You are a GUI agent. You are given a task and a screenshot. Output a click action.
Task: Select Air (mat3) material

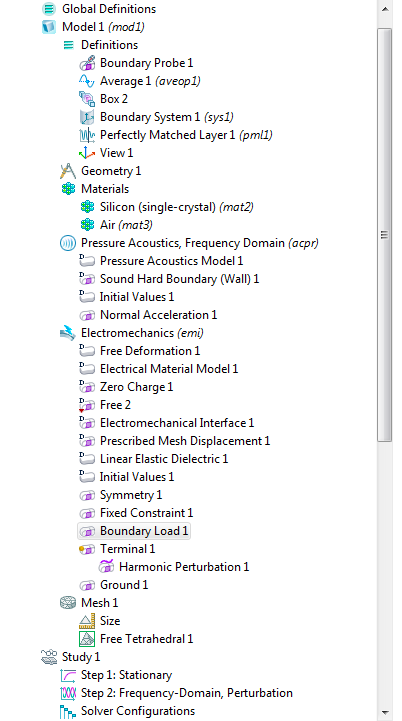click(126, 225)
